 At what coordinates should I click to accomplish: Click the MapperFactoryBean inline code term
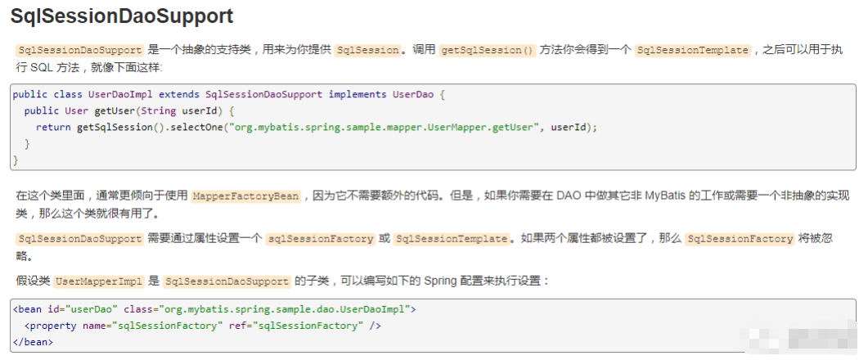(245, 196)
